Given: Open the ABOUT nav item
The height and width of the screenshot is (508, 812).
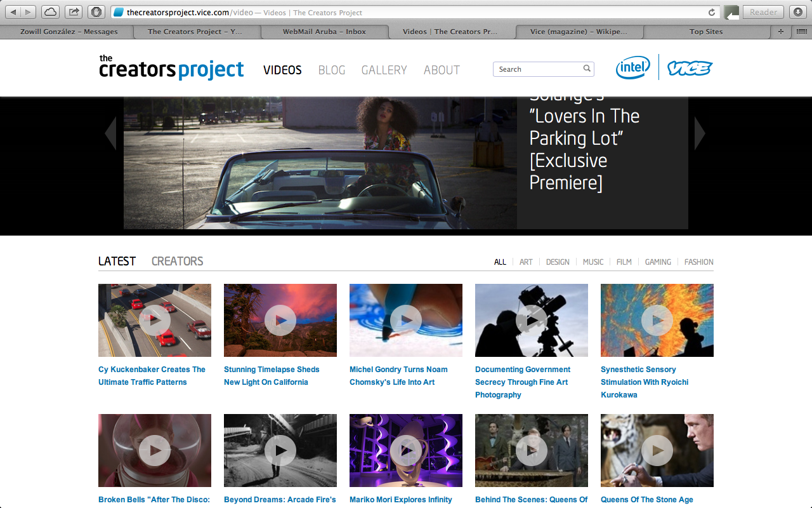Looking at the screenshot, I should click(442, 70).
